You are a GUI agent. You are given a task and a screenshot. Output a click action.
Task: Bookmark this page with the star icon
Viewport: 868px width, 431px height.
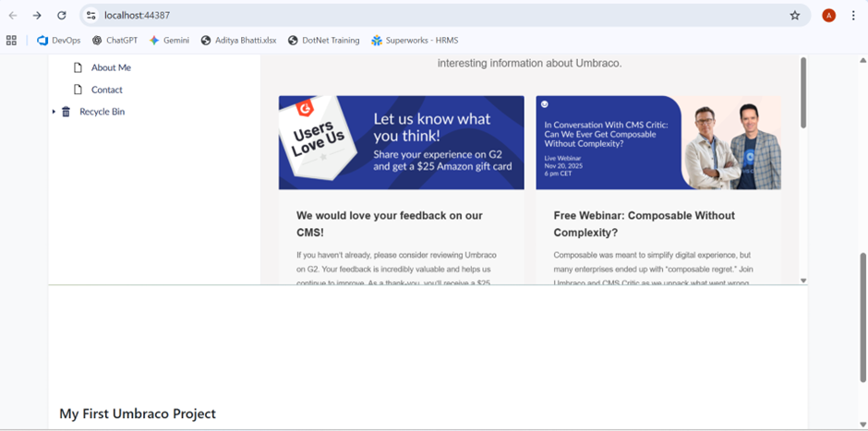794,16
